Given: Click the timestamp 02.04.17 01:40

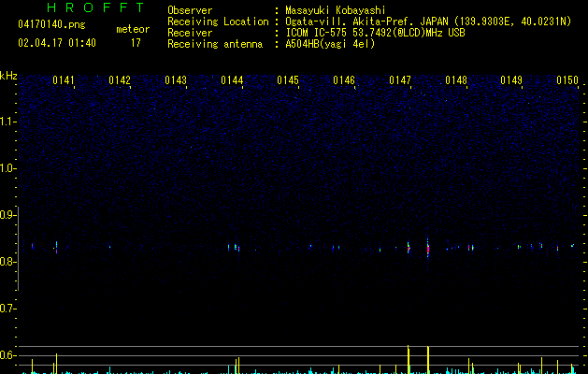Looking at the screenshot, I should 57,43.
